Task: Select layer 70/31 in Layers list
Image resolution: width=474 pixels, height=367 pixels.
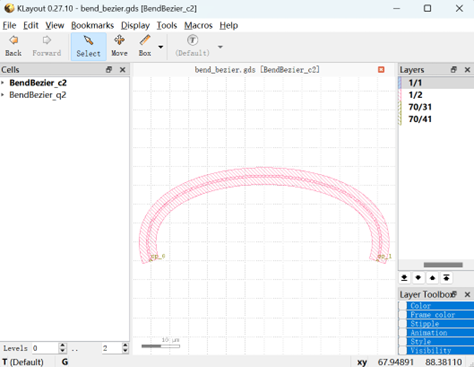Action: click(436, 107)
